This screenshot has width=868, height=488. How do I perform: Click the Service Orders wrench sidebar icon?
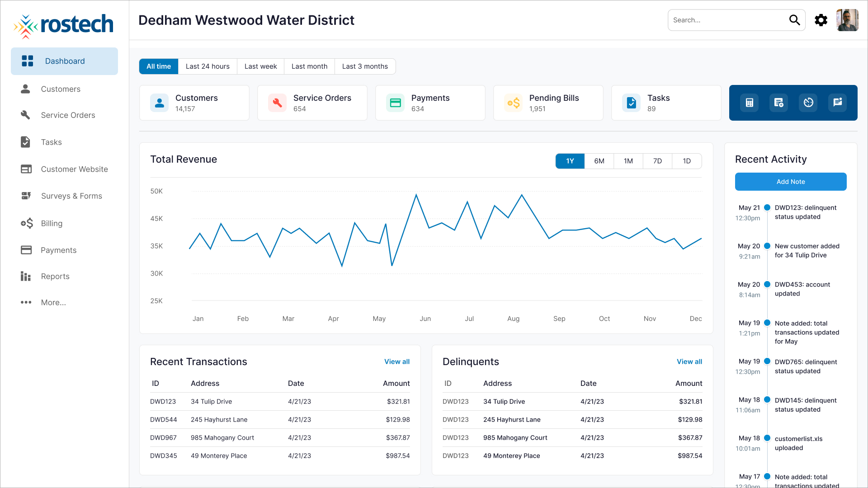[26, 115]
